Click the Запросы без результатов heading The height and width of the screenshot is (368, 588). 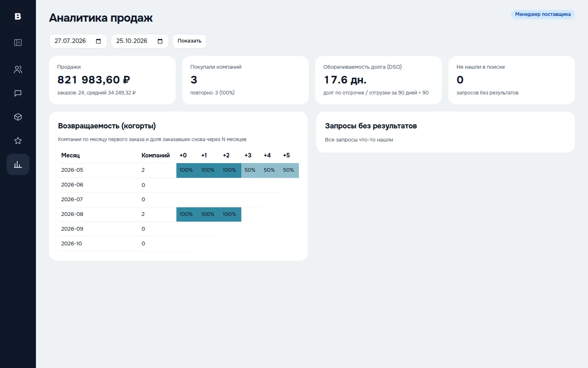pyautogui.click(x=371, y=126)
